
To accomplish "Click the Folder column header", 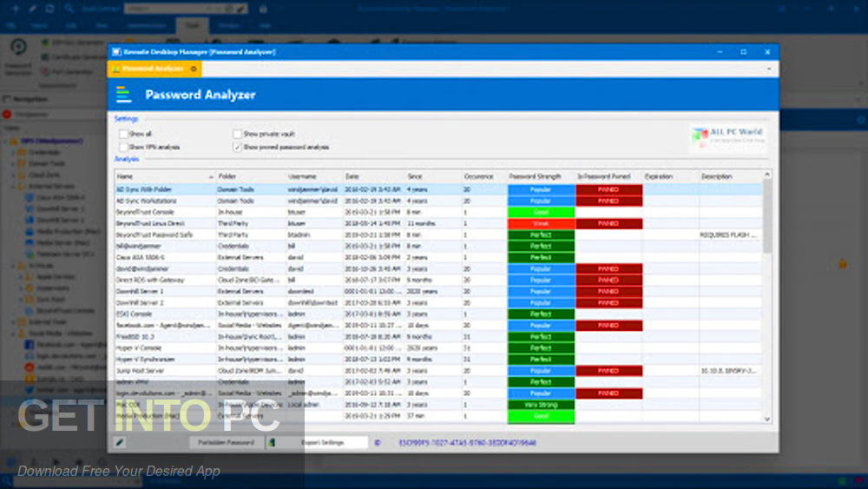I will click(x=251, y=176).
